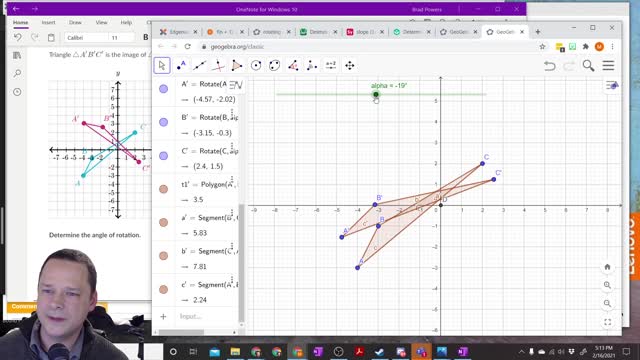Open the OneNote Help tab
Screen dimensions: 640x360
coord(126,22)
